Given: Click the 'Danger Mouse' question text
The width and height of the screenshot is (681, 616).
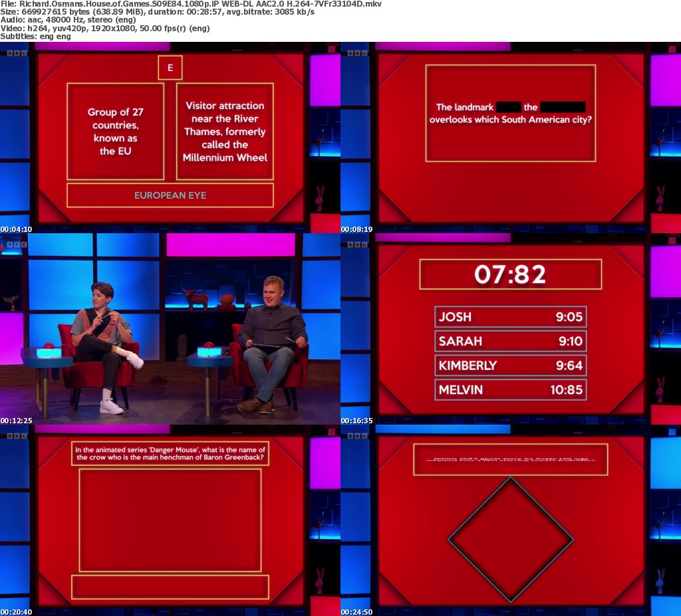Looking at the screenshot, I should point(170,453).
